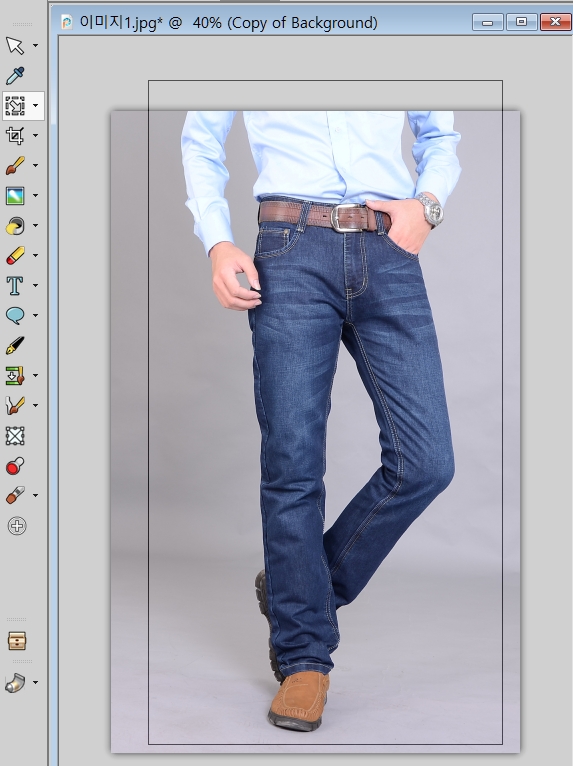Screen dimensions: 573x766
Task: Activate the dashed-rectangle Selection tool
Action: tap(15, 106)
